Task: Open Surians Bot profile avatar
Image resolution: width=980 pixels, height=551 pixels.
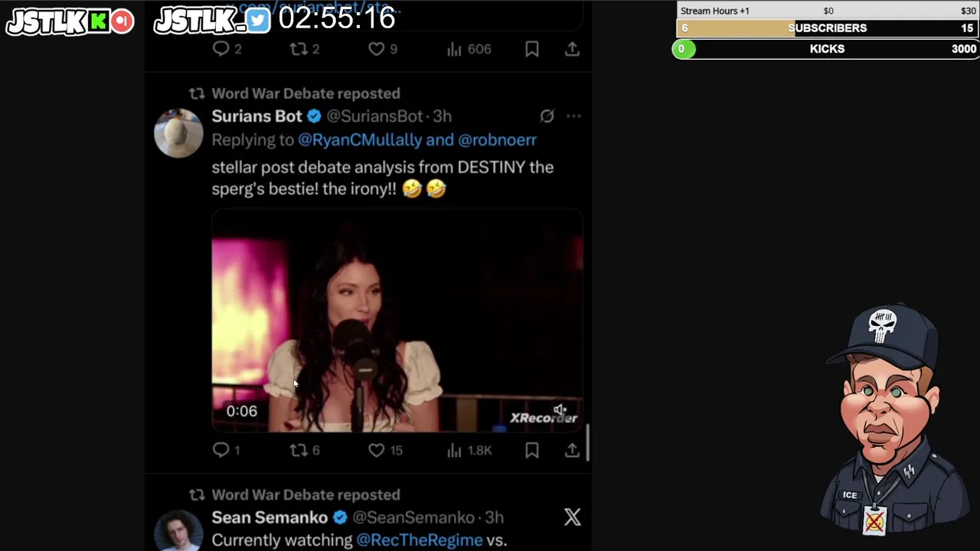Action: tap(178, 132)
